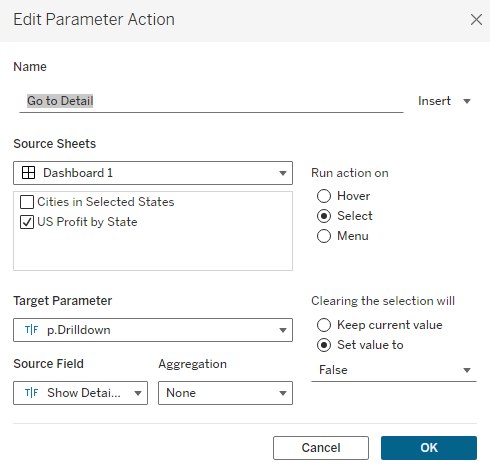Uncheck the US Profit by State checkbox
490x475 pixels.
pos(27,222)
